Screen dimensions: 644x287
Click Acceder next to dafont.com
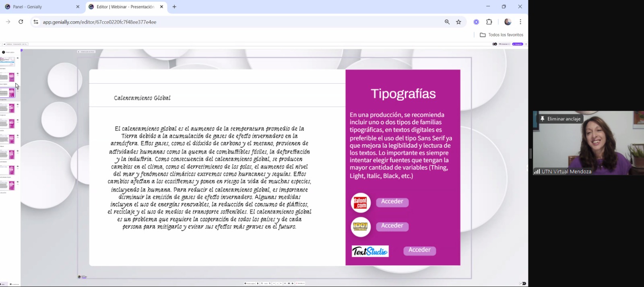[392, 202]
